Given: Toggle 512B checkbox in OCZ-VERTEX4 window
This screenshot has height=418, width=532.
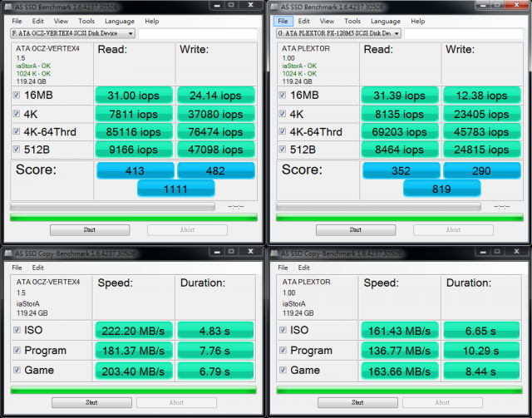Looking at the screenshot, I should [x=17, y=149].
